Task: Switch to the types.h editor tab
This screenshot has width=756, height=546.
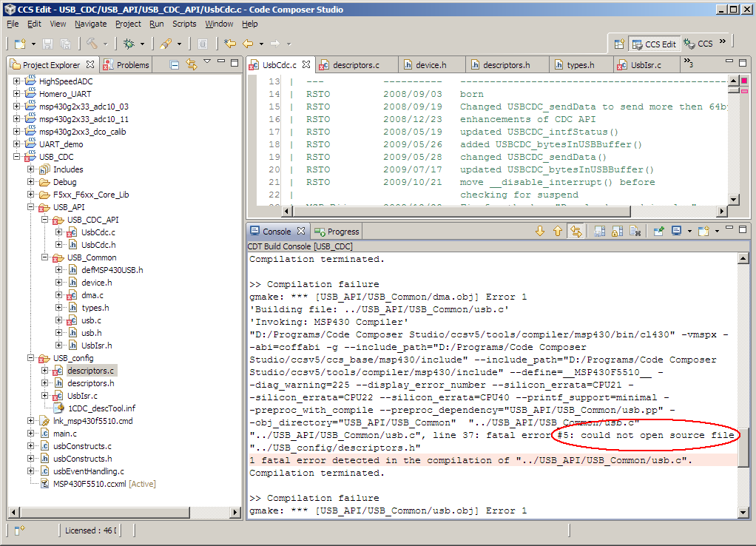Action: [x=581, y=64]
